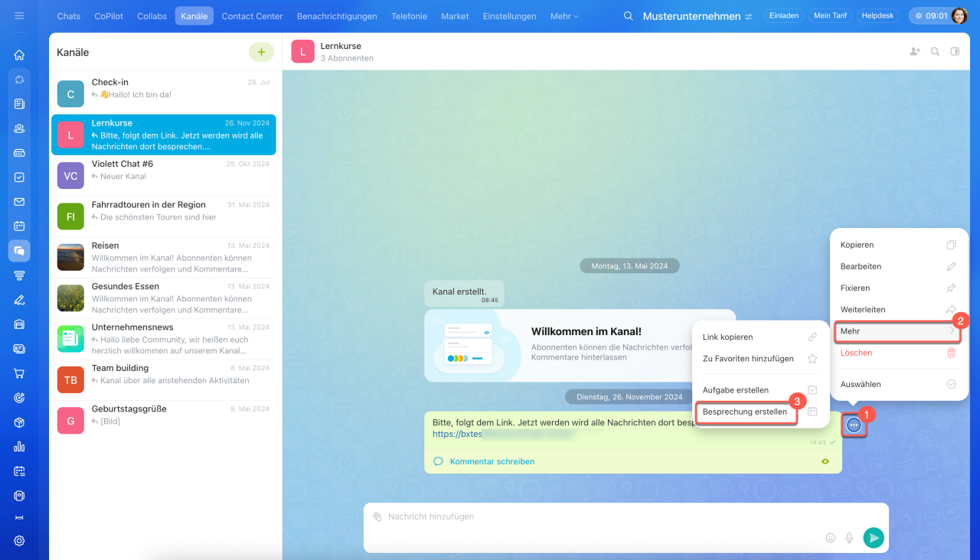Open the emoji picker in message field
980x560 pixels.
831,538
